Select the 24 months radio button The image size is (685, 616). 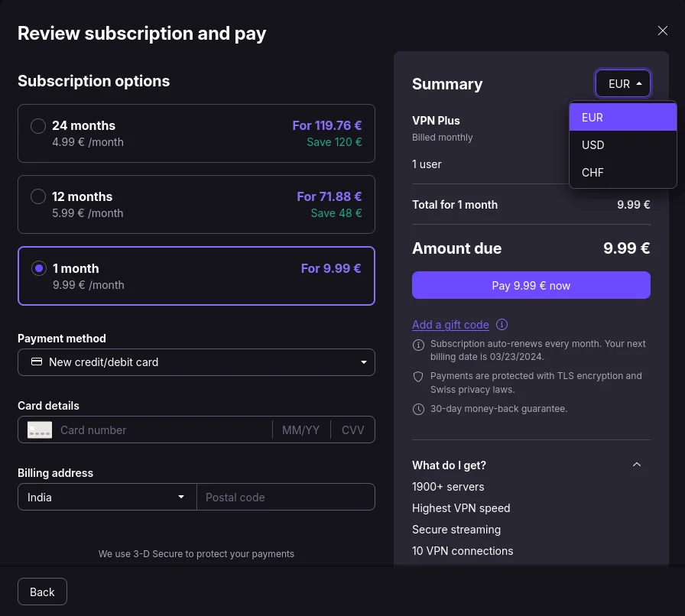[38, 126]
